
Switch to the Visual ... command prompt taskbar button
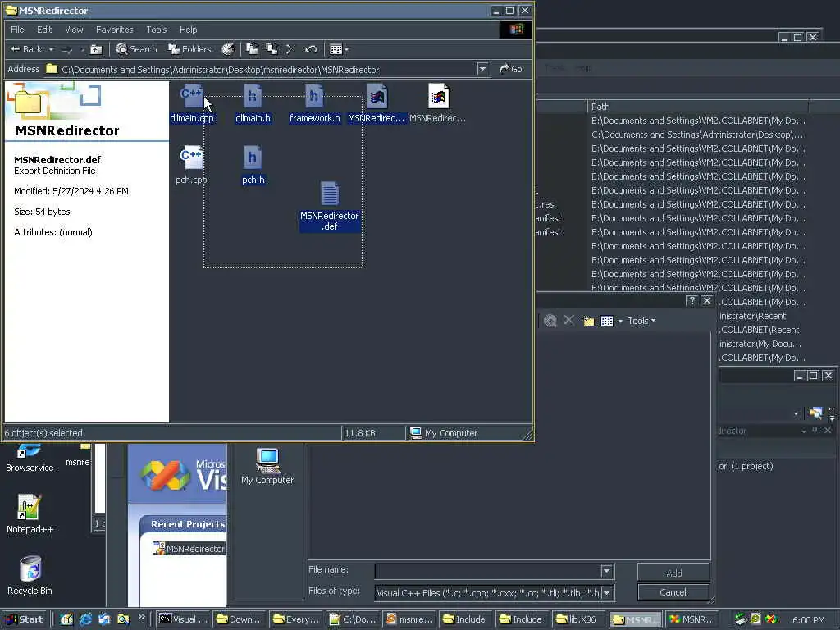click(x=184, y=619)
